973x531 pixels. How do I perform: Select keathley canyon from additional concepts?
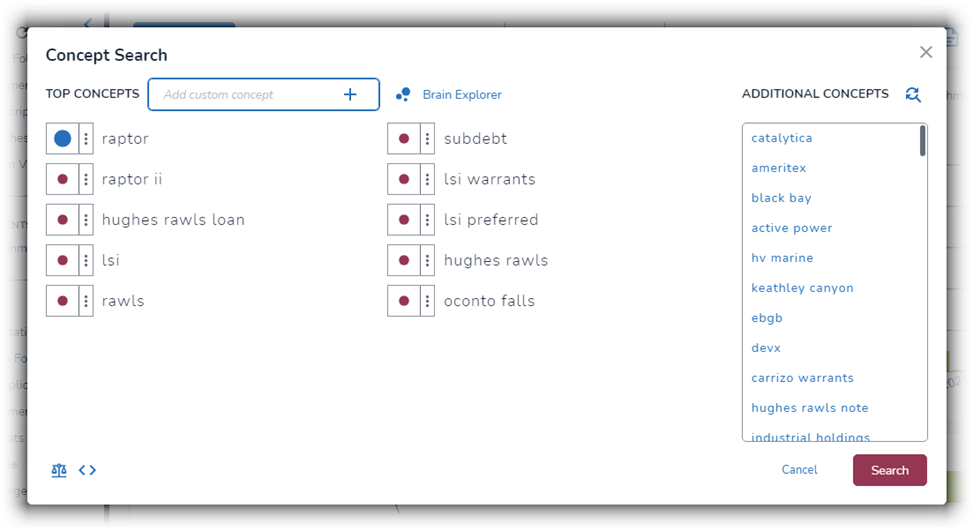click(x=802, y=288)
